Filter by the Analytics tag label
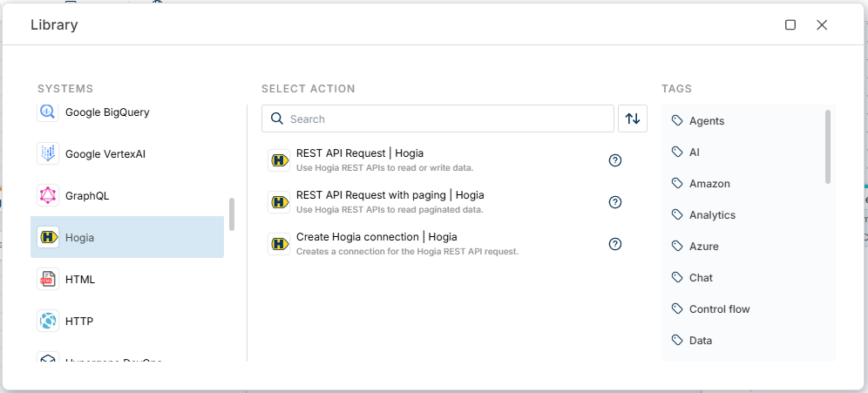The height and width of the screenshot is (393, 868). tap(713, 215)
